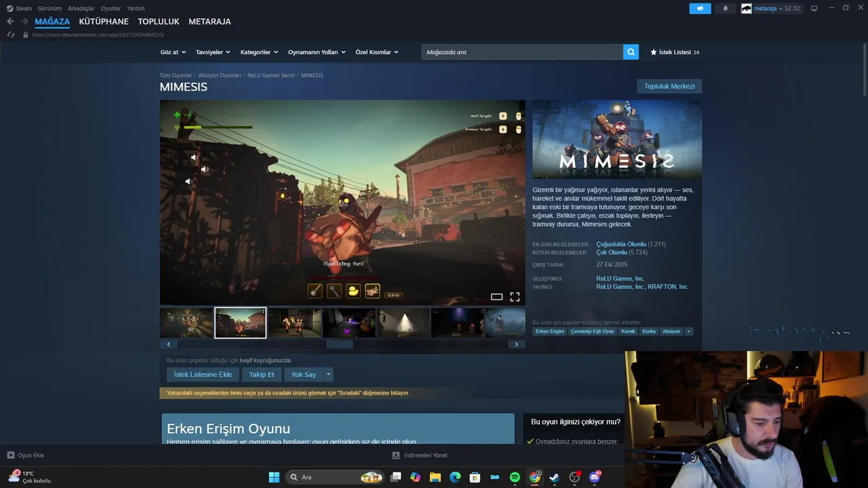
Task: Open the Windows Start menu
Action: click(274, 477)
